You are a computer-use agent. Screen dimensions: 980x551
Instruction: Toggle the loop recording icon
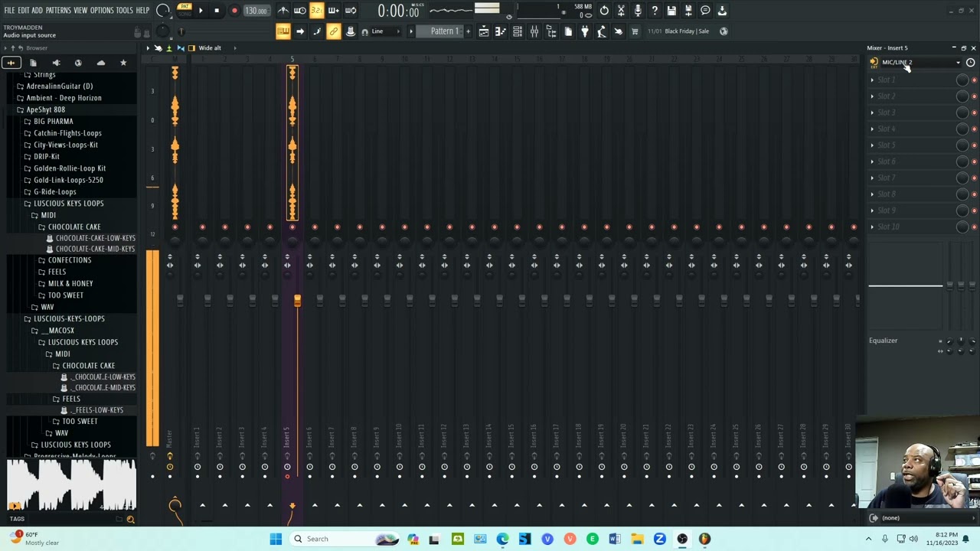pyautogui.click(x=350, y=11)
